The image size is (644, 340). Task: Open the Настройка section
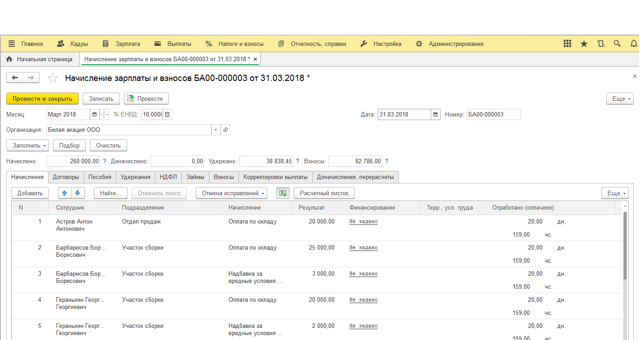(381, 44)
